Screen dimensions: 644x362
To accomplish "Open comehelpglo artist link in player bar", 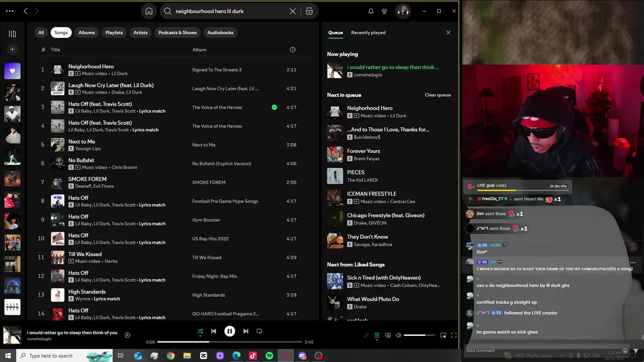I will click(x=39, y=339).
